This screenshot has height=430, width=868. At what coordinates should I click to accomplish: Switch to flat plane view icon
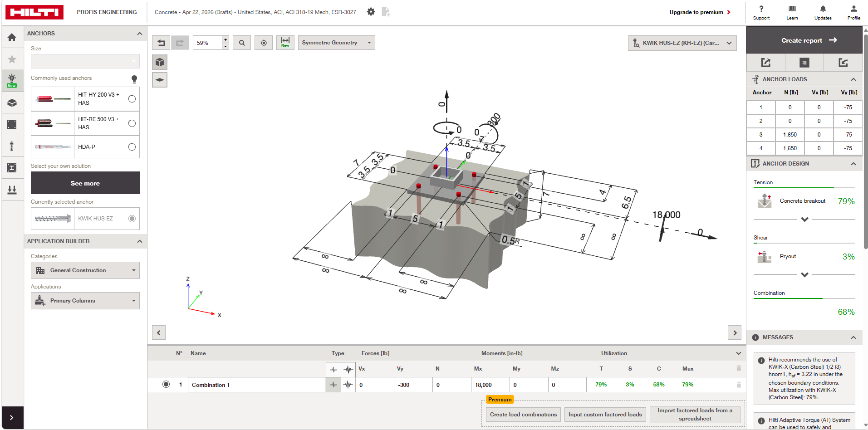tap(160, 80)
